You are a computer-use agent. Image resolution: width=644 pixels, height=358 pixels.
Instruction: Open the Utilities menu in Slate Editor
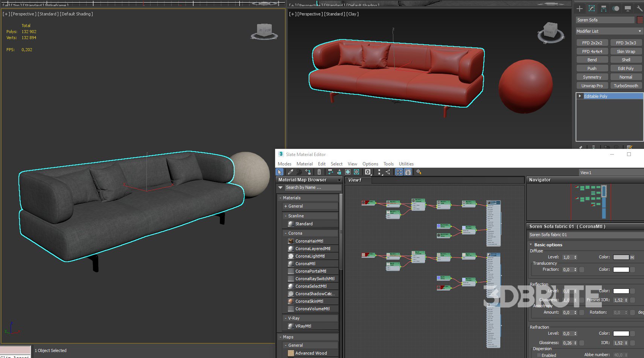click(x=406, y=164)
